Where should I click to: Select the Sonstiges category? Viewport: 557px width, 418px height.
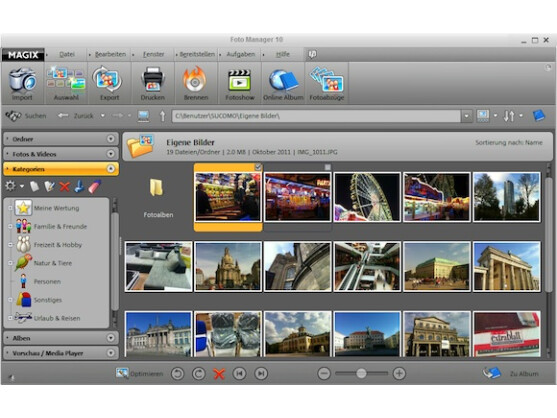tap(48, 300)
